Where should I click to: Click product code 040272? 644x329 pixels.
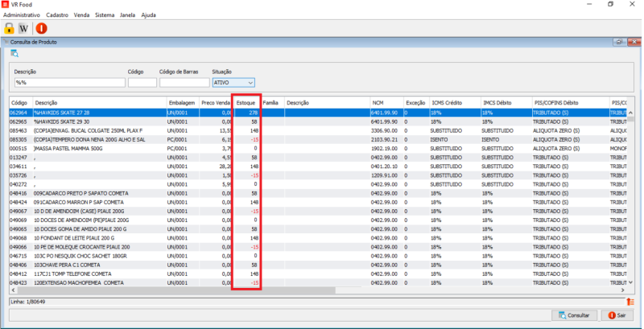point(18,184)
